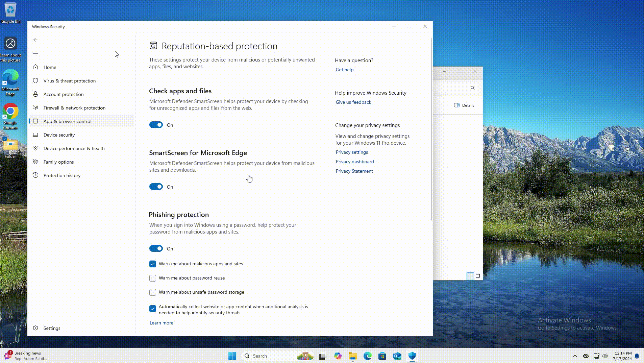The image size is (644, 363).
Task: Show hidden icons in system tray
Action: [575, 356]
